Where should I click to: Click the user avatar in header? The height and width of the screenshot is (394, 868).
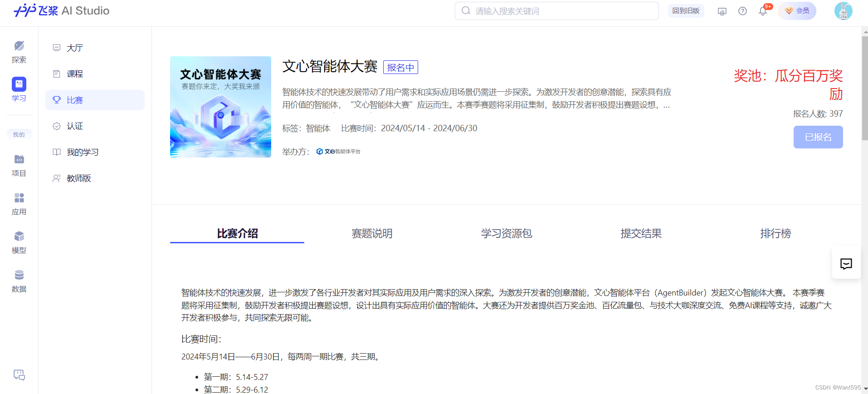[x=843, y=11]
